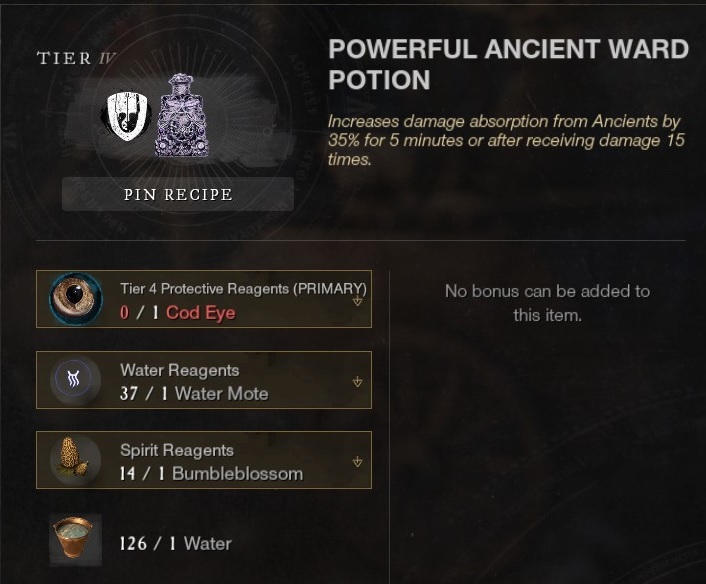Expand the Tier 4 Protective Reagents dropdown arrow
The width and height of the screenshot is (706, 584).
coord(358,300)
